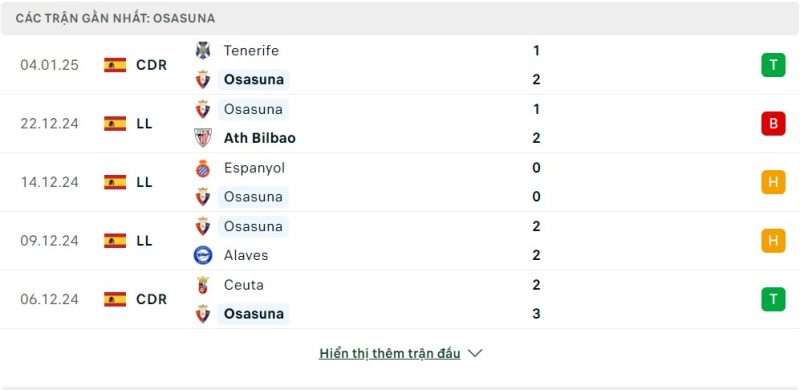Click Osasuna crest in Tenerife match
This screenshot has height=390, width=800.
pyautogui.click(x=203, y=80)
